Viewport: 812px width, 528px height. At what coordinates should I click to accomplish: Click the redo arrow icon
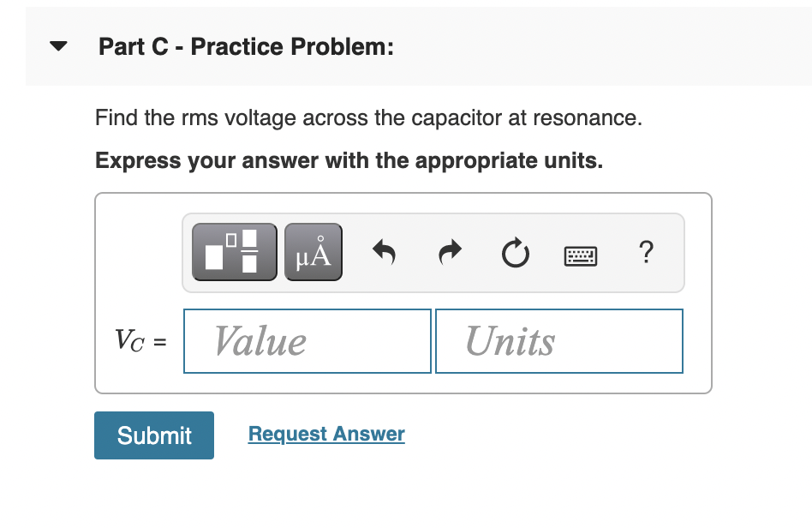449,251
